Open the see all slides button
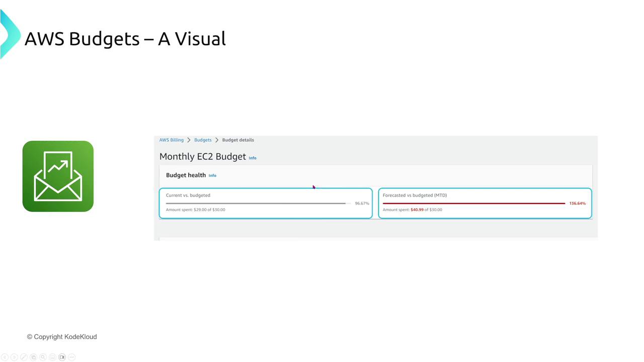The width and height of the screenshot is (644, 362). coord(33,357)
